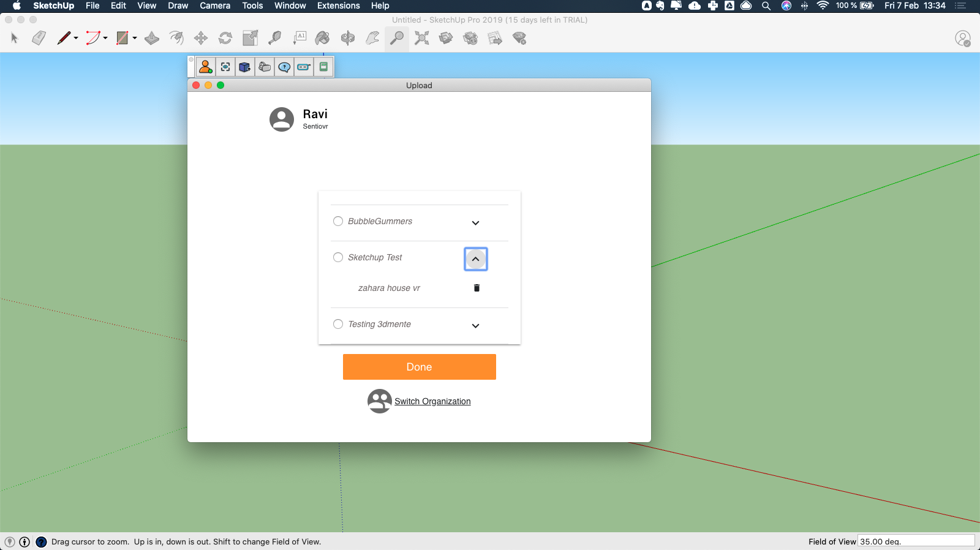Click the orange Done button

[420, 367]
